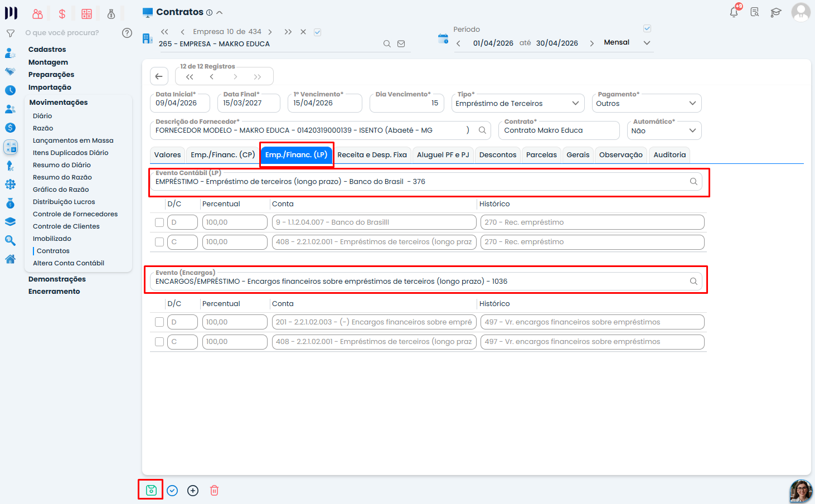
Task: Click the Contrato name field
Action: point(559,130)
